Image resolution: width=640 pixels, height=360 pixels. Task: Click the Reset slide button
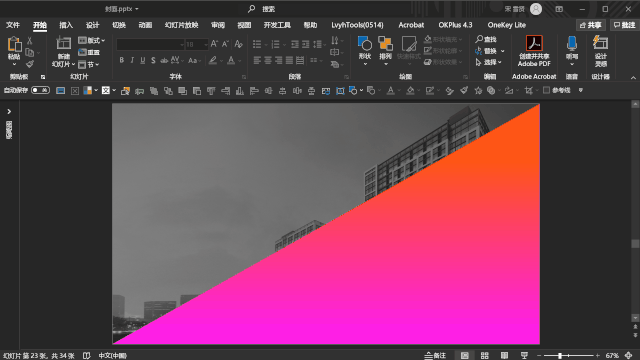[89, 52]
